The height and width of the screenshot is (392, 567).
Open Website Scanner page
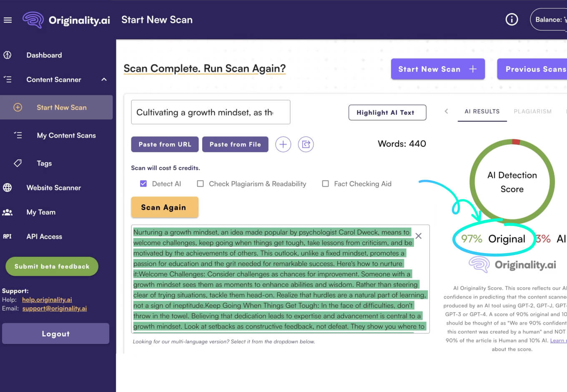click(x=54, y=188)
